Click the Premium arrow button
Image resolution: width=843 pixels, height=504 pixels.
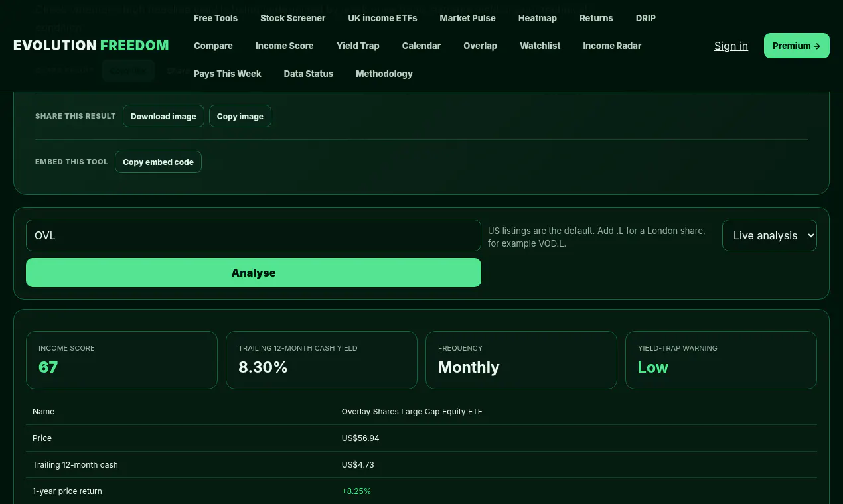pyautogui.click(x=797, y=46)
